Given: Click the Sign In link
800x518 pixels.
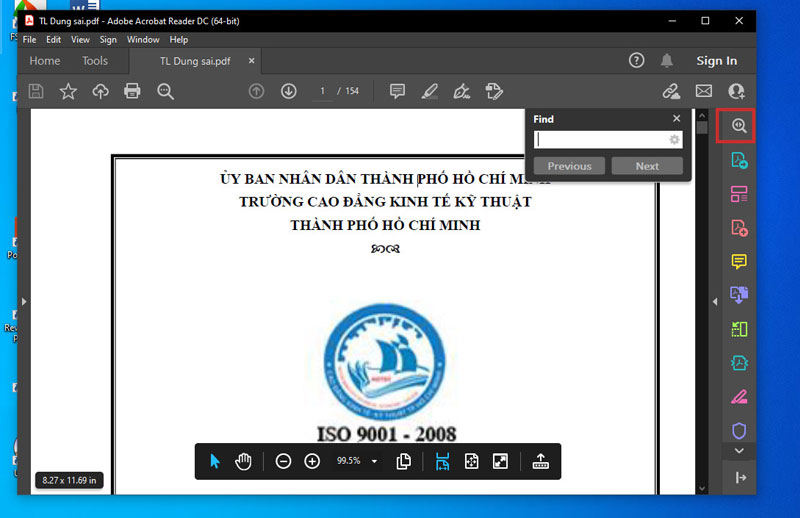Looking at the screenshot, I should [716, 61].
